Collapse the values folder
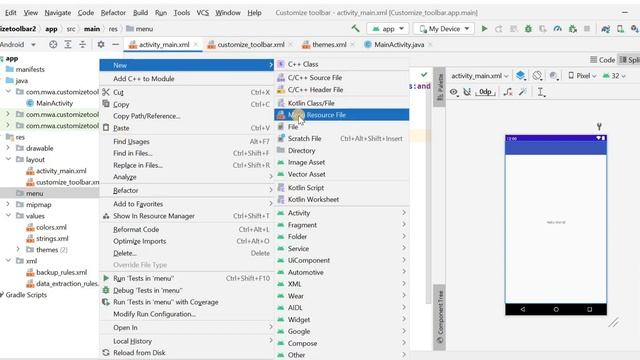The height and width of the screenshot is (360, 640). pos(8,216)
